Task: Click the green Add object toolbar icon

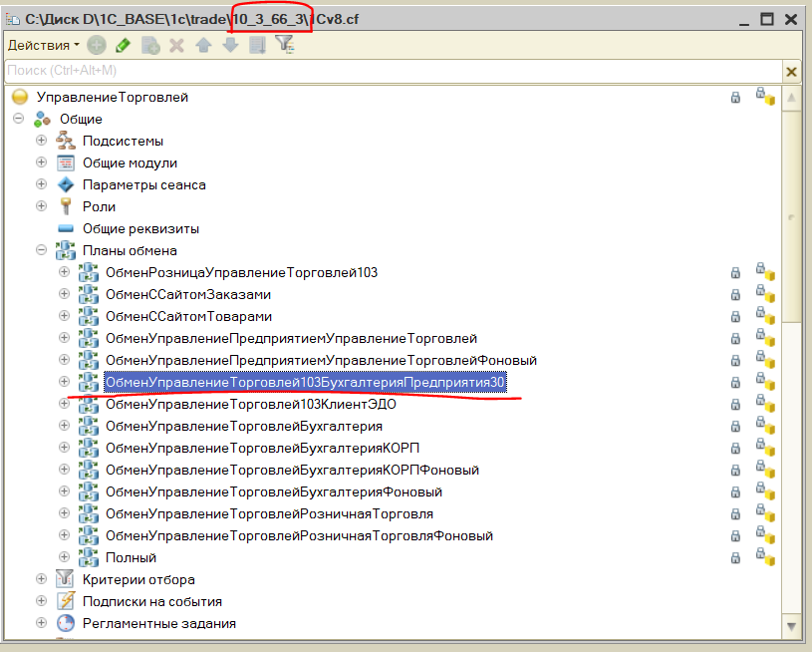Action: 97,46
